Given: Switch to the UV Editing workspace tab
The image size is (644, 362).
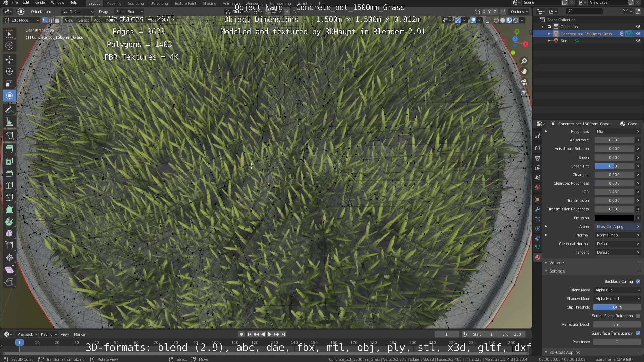Looking at the screenshot, I should point(159,3).
